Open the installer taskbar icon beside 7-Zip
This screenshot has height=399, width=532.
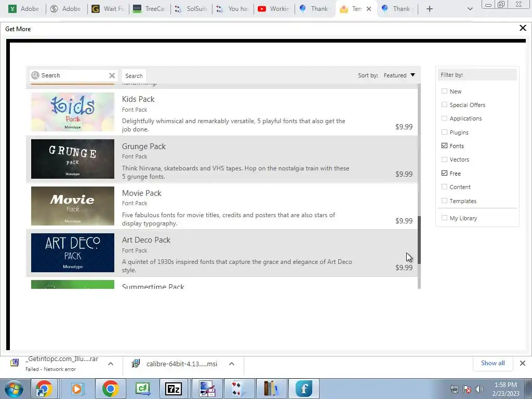coord(207,389)
